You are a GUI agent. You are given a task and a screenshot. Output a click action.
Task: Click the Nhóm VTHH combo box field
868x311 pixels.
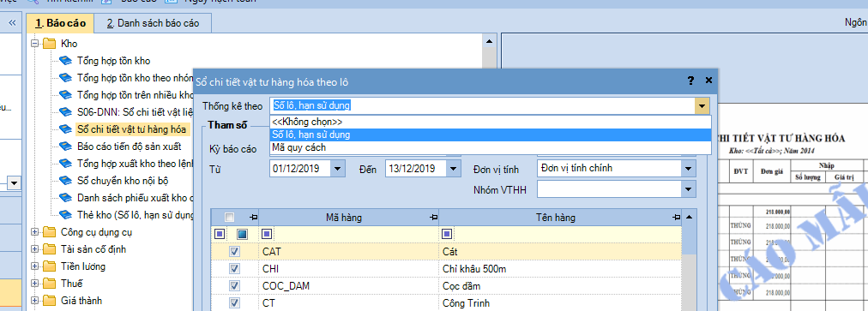point(609,190)
